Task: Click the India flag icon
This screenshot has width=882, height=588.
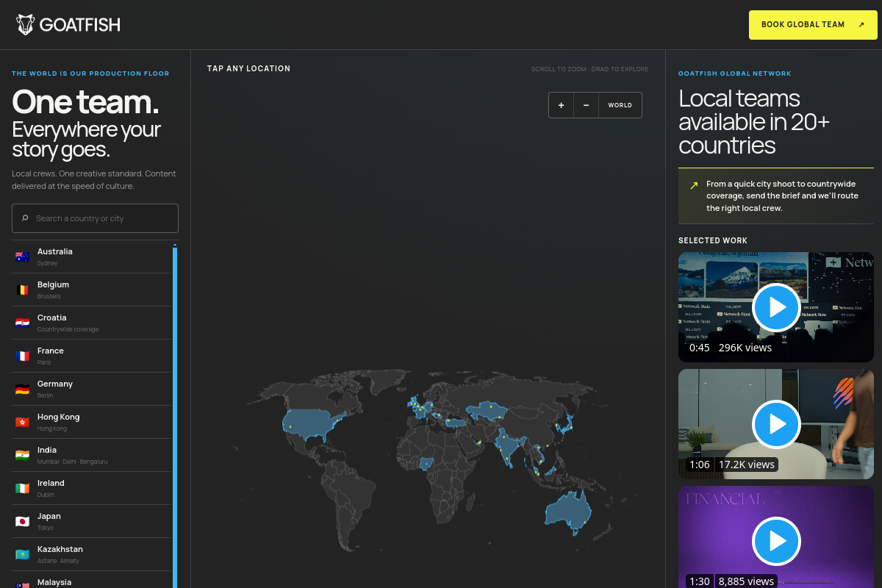Action: click(x=22, y=455)
